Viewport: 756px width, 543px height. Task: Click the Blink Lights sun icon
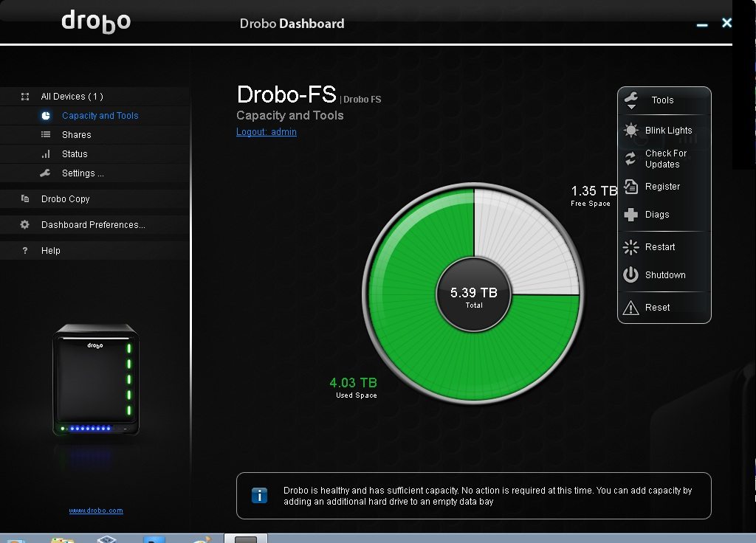click(630, 130)
